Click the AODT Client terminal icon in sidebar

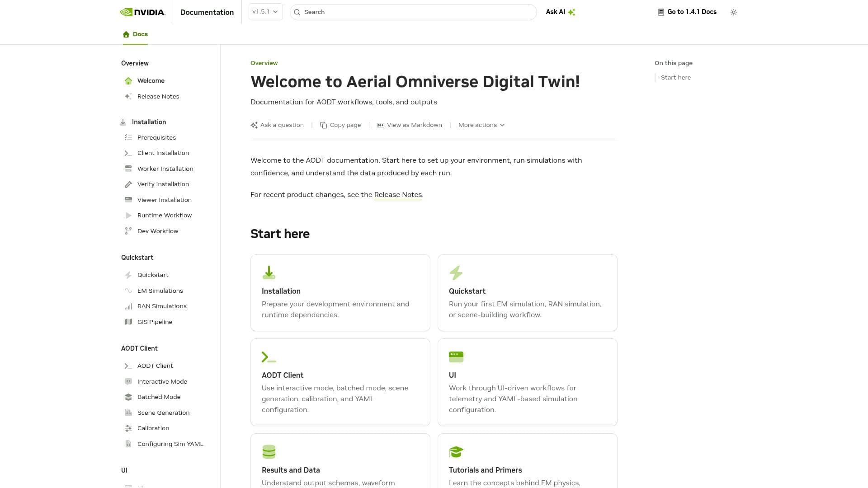(x=128, y=366)
